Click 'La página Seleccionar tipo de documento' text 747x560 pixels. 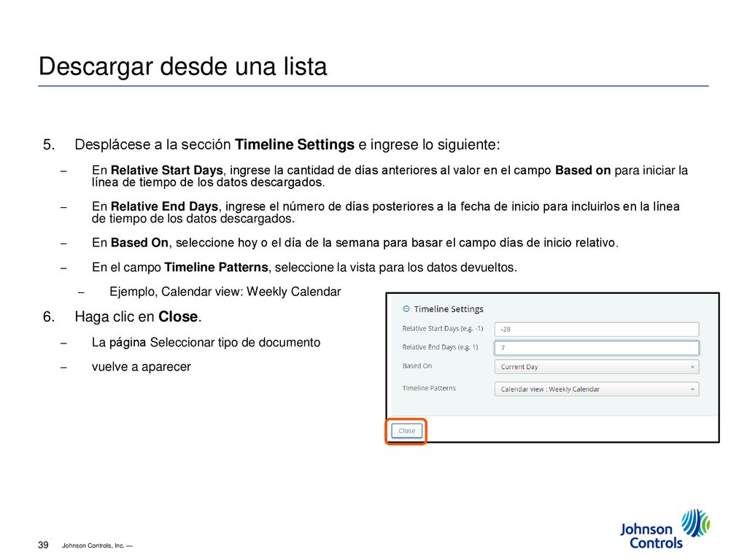pos(206,343)
